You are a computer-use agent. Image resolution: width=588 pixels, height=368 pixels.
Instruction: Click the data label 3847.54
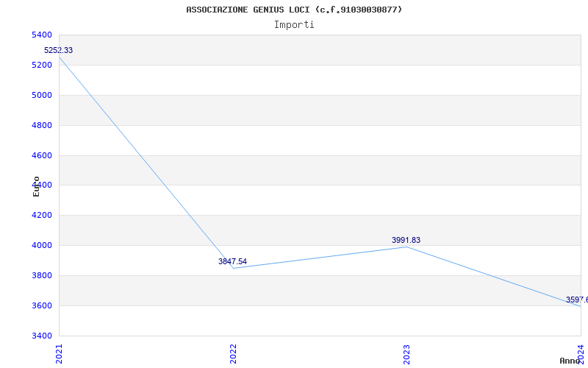[232, 261]
